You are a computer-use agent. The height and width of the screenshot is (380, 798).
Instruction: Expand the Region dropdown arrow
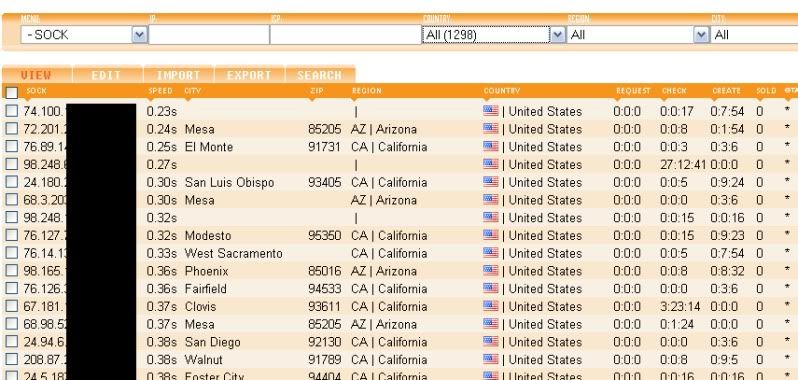[x=701, y=35]
